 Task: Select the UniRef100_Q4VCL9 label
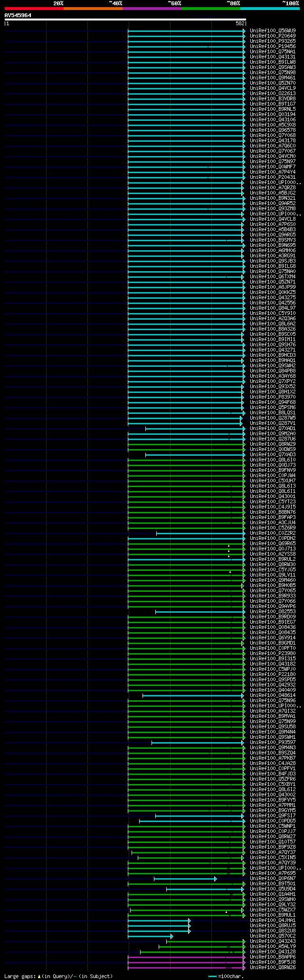[x=273, y=88]
